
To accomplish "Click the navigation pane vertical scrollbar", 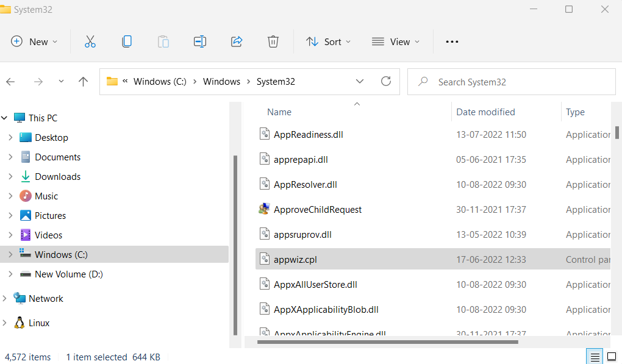I will point(235,246).
